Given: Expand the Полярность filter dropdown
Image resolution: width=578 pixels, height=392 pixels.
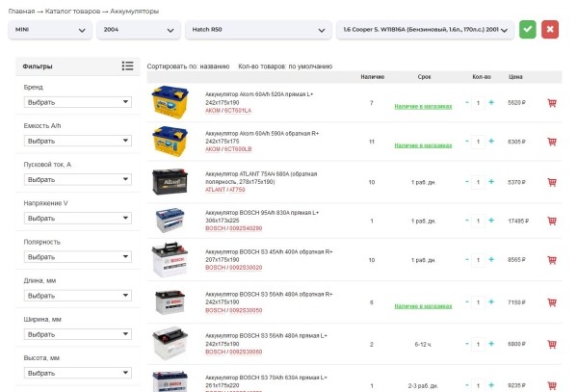Looking at the screenshot, I should pyautogui.click(x=78, y=257).
